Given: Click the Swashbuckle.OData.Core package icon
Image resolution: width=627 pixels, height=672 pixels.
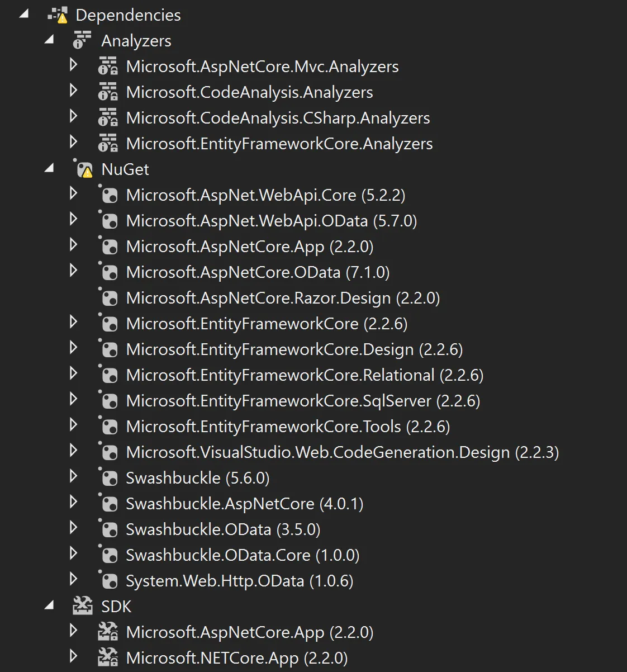Looking at the screenshot, I should click(x=108, y=555).
